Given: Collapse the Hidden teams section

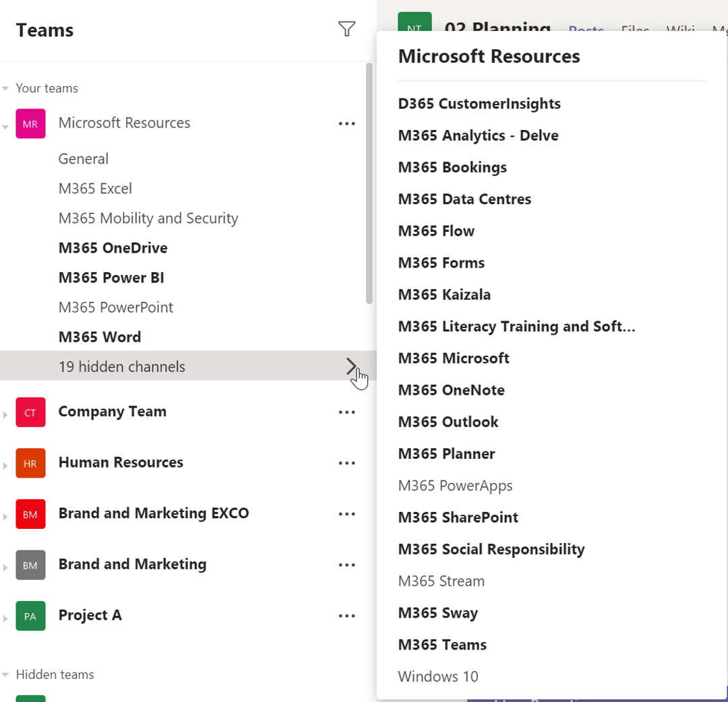Looking at the screenshot, I should [x=5, y=674].
